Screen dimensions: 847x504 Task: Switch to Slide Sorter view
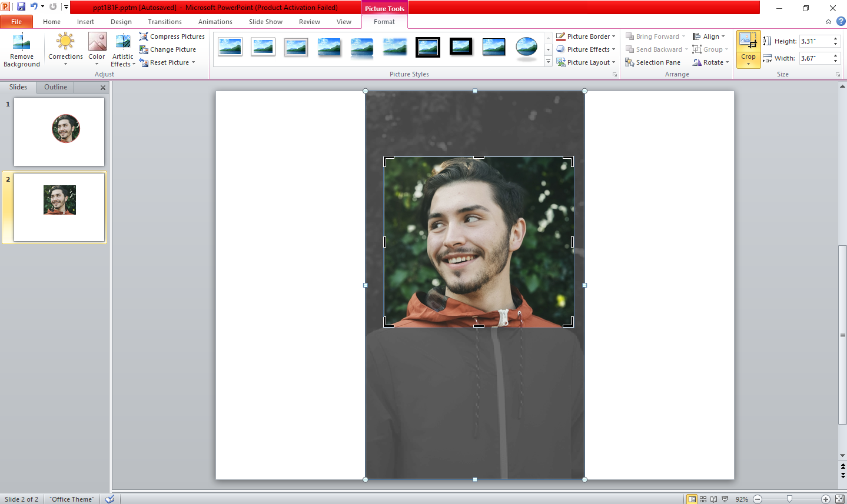(702, 499)
